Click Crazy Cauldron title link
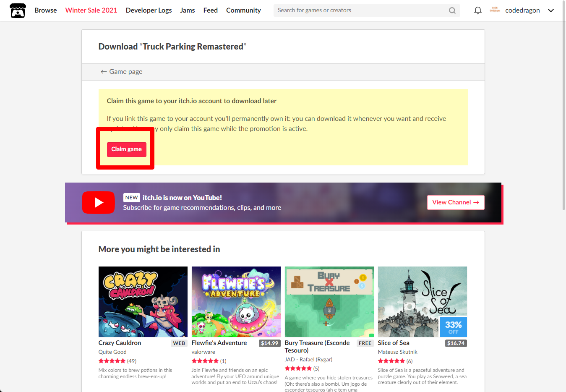The height and width of the screenshot is (392, 566). coord(120,343)
